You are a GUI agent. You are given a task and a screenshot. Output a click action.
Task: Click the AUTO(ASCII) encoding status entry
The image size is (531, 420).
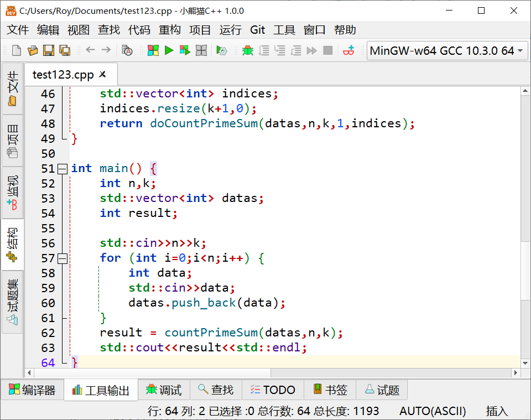click(x=433, y=411)
